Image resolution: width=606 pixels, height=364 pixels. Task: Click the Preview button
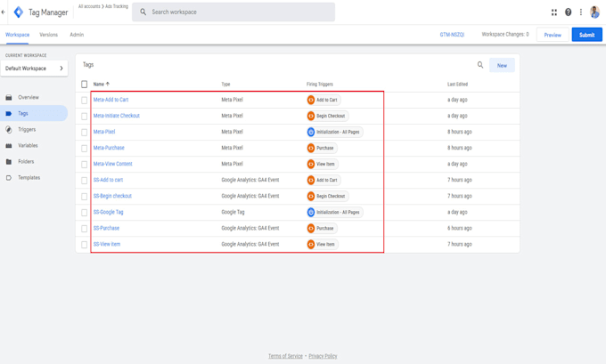553,35
